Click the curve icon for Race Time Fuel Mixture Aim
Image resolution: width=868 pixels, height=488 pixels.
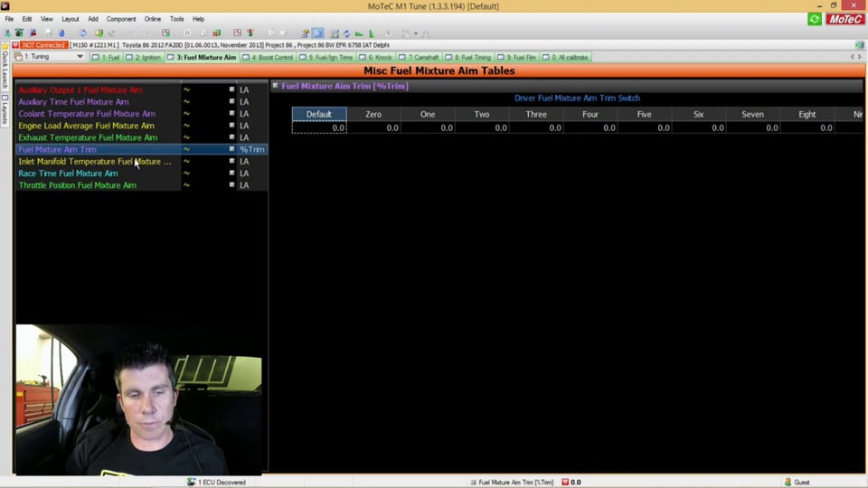coord(186,174)
